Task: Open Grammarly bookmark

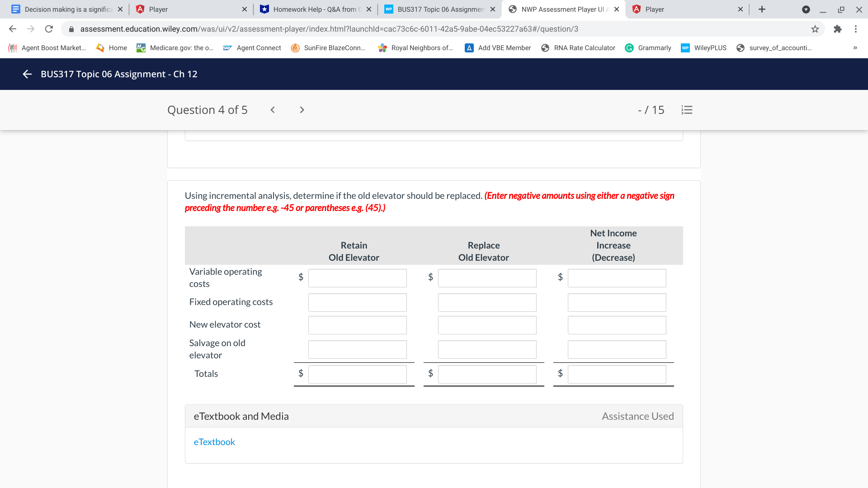Action: pyautogui.click(x=648, y=48)
